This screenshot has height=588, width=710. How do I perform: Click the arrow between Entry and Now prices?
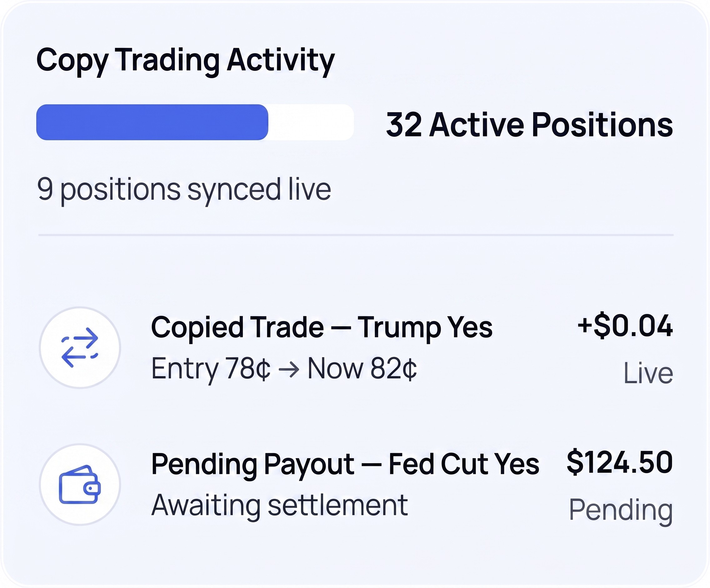pyautogui.click(x=289, y=370)
